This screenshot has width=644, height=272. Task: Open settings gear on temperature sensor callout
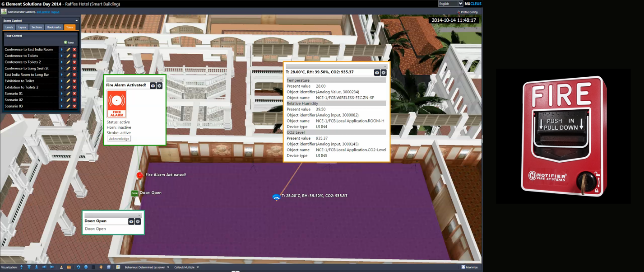pyautogui.click(x=384, y=72)
